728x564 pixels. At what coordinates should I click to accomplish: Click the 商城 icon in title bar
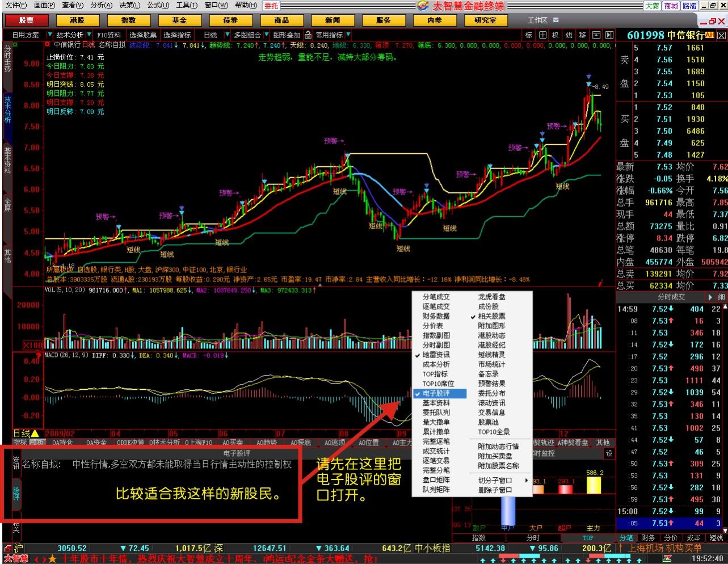671,6
